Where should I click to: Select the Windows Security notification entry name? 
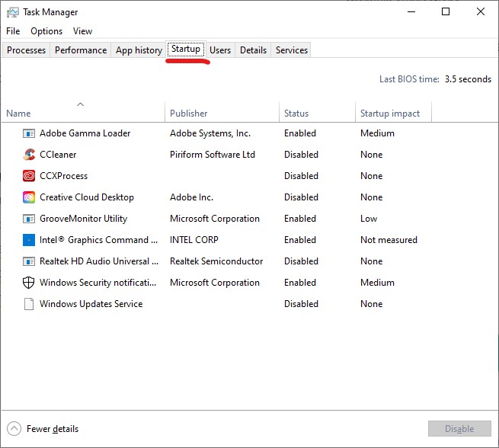tap(98, 283)
